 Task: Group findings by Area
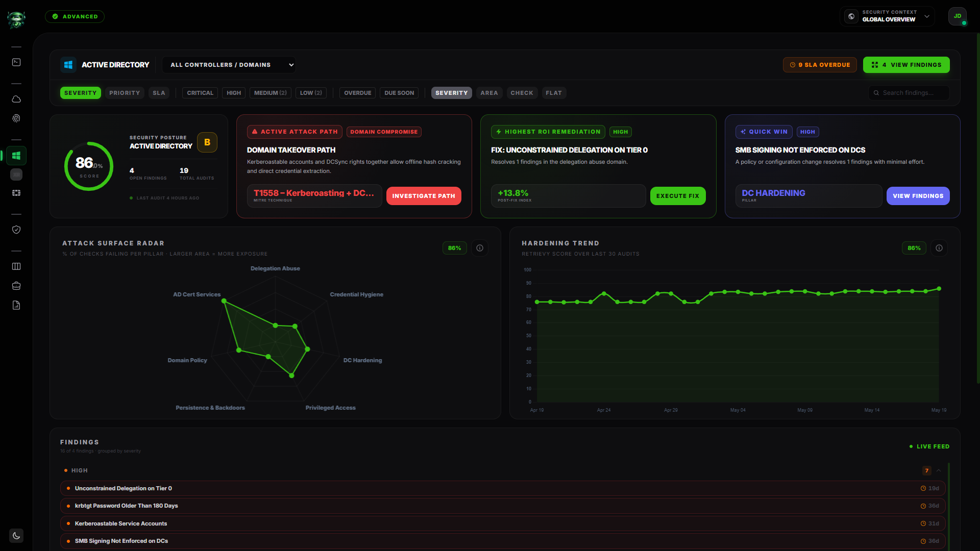tap(489, 93)
